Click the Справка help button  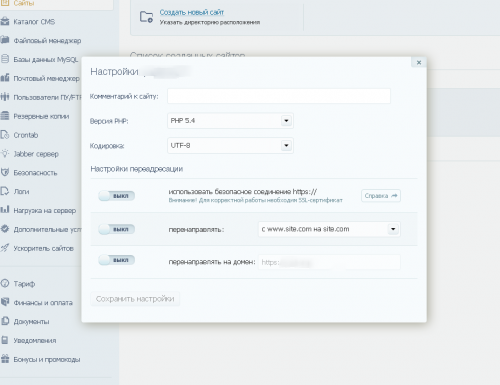[381, 196]
